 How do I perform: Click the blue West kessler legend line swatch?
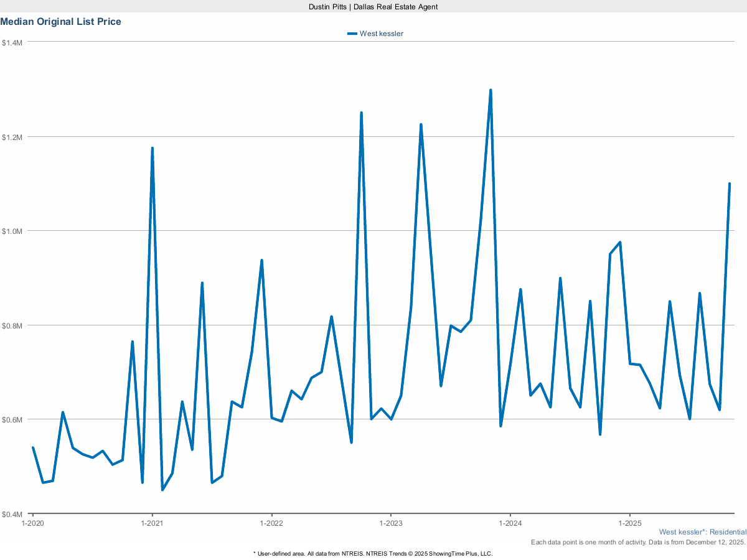(352, 34)
